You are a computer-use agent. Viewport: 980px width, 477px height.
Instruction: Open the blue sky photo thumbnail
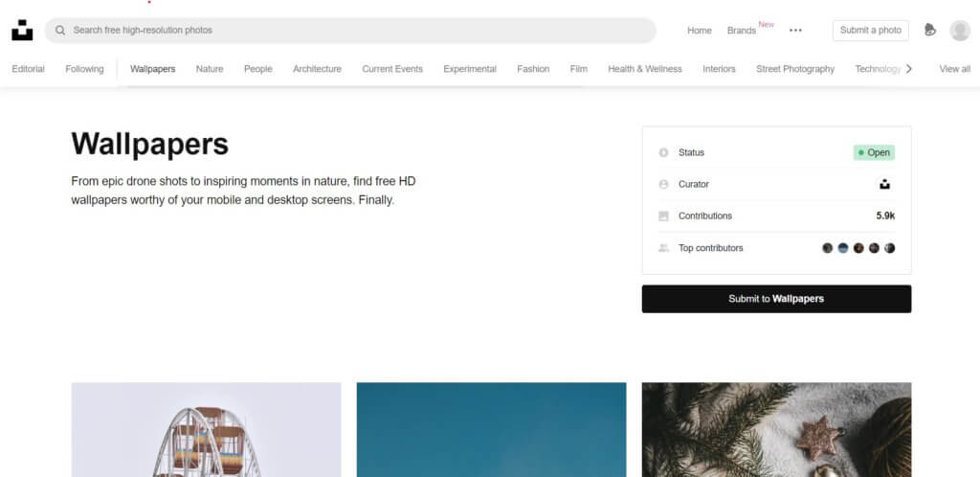491,429
